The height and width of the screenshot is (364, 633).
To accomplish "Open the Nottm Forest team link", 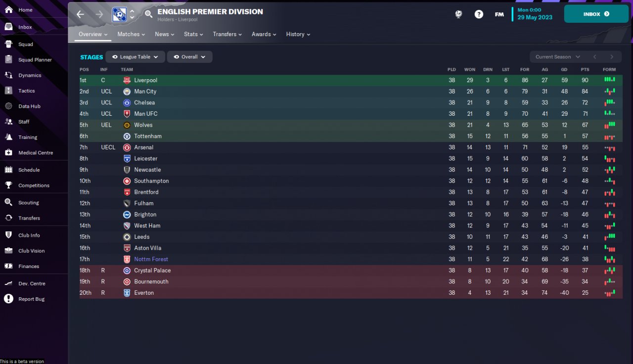I will [x=151, y=259].
